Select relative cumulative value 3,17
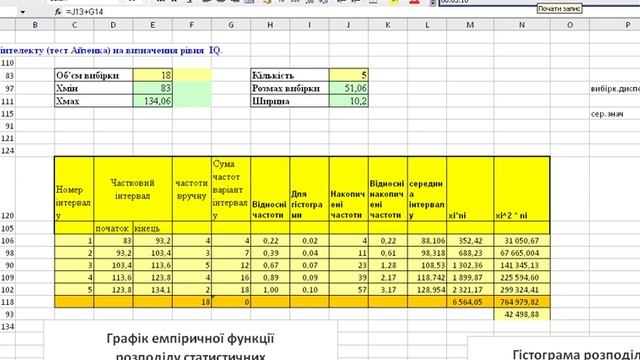The image size is (640, 360). click(388, 290)
